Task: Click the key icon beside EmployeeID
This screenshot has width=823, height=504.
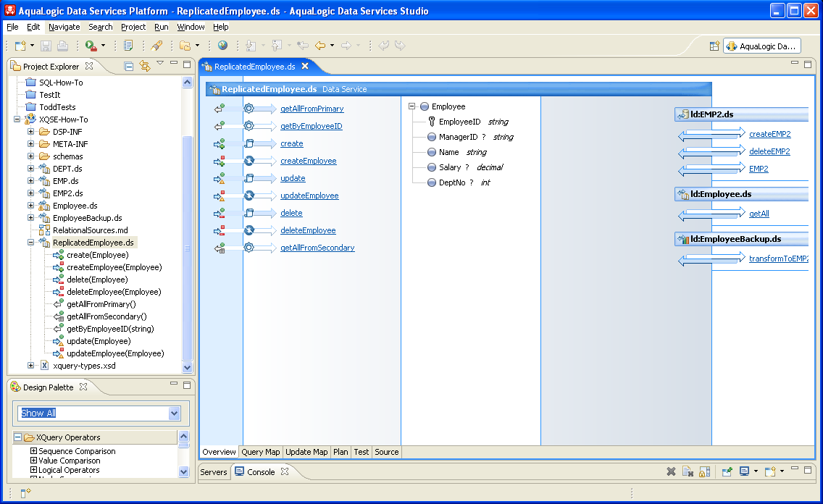Action: point(432,122)
